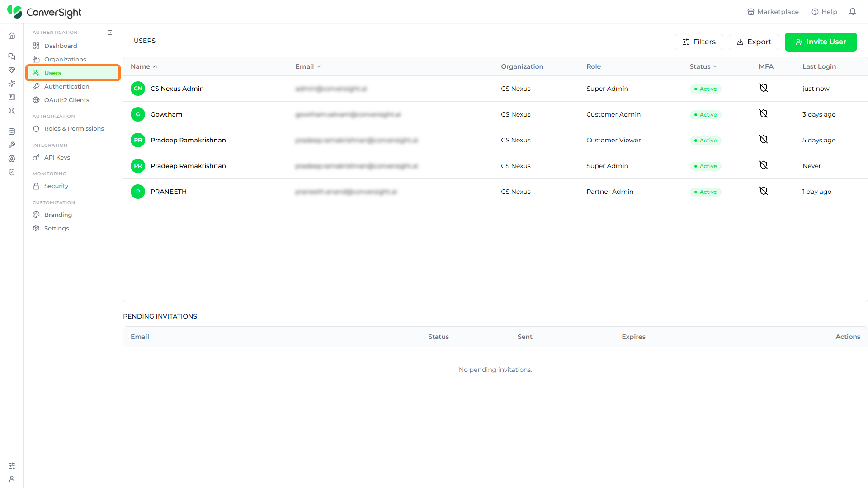This screenshot has height=488, width=868.
Task: Click the '3 days ago' last login value
Action: [819, 114]
